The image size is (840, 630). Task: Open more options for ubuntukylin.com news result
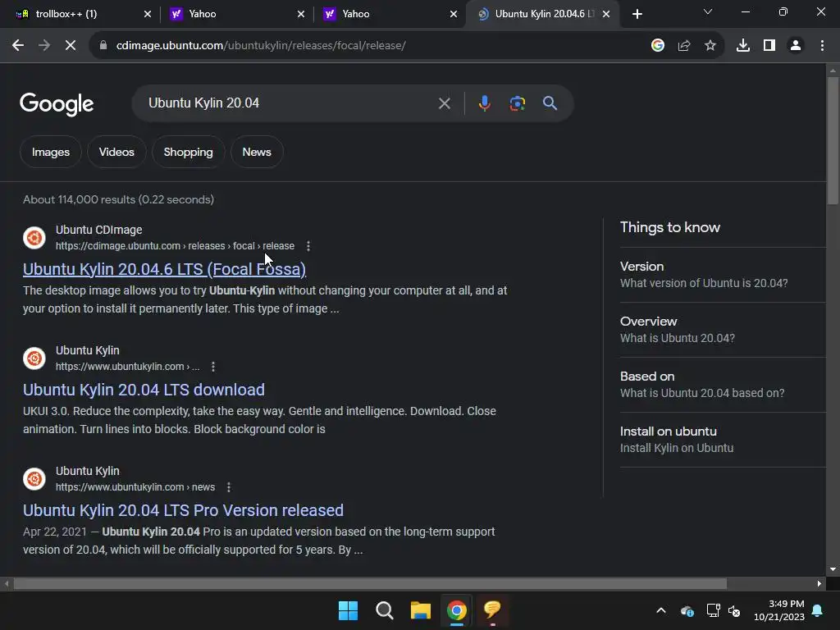point(229,487)
